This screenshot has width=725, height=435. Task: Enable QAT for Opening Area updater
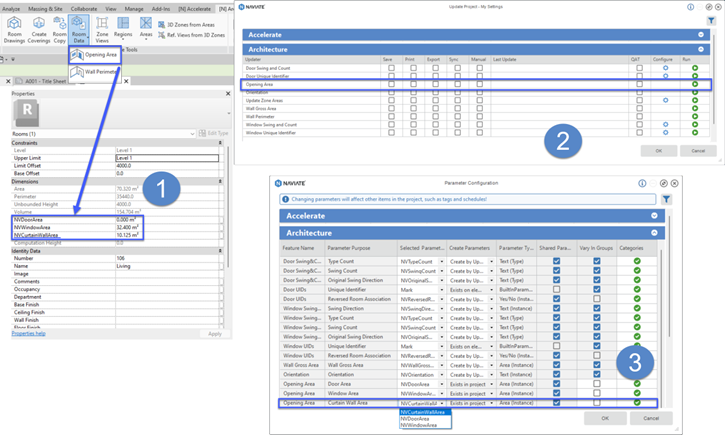639,84
